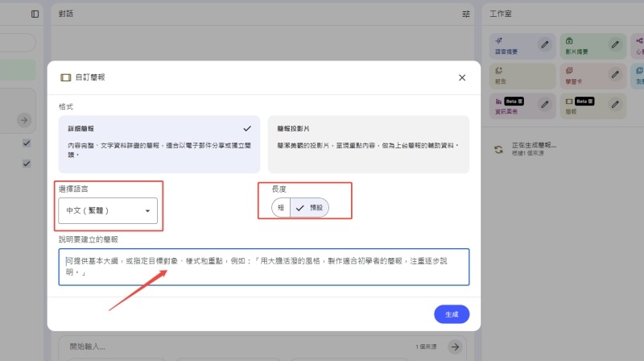
Task: Select the 簡報投影片 format card
Action: click(x=369, y=144)
